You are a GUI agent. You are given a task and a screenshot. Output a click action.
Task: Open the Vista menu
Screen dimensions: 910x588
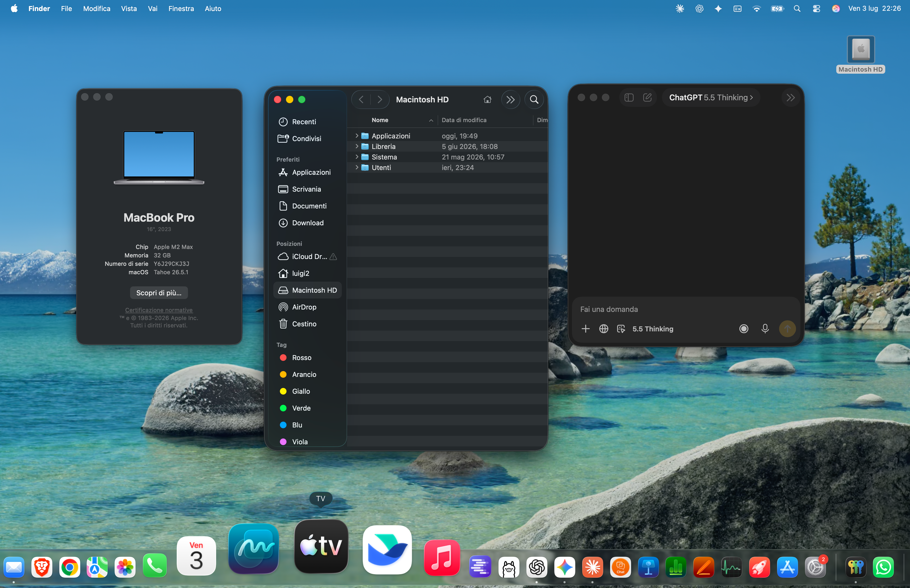pos(129,8)
